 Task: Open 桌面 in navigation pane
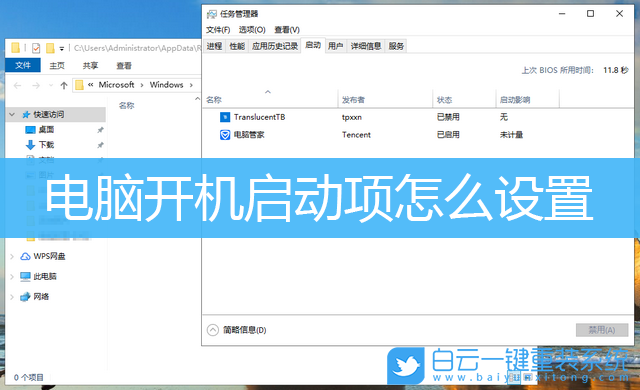46,130
